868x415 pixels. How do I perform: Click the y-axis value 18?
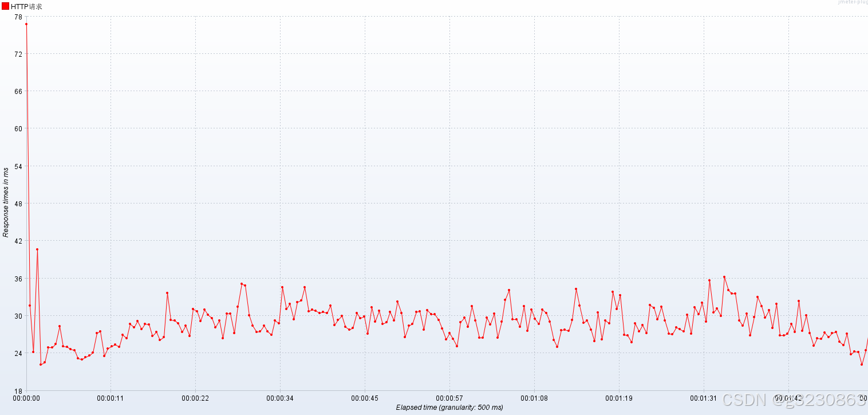coord(18,390)
